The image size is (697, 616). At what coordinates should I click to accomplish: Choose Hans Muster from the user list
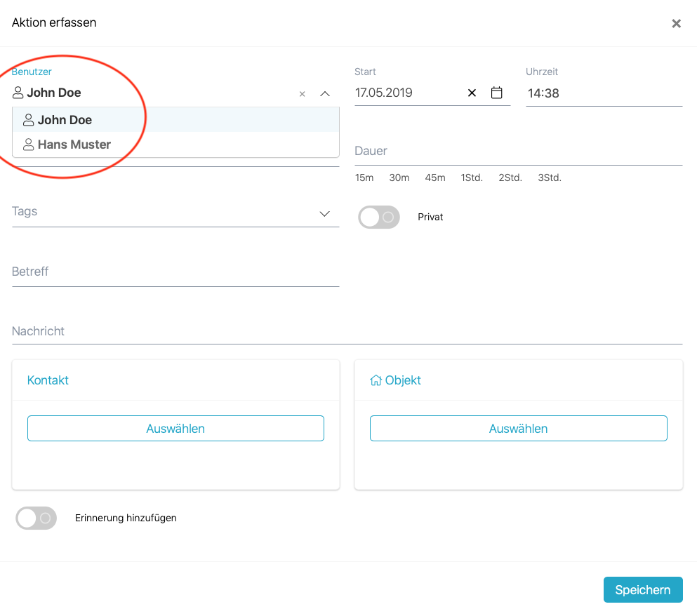(74, 145)
